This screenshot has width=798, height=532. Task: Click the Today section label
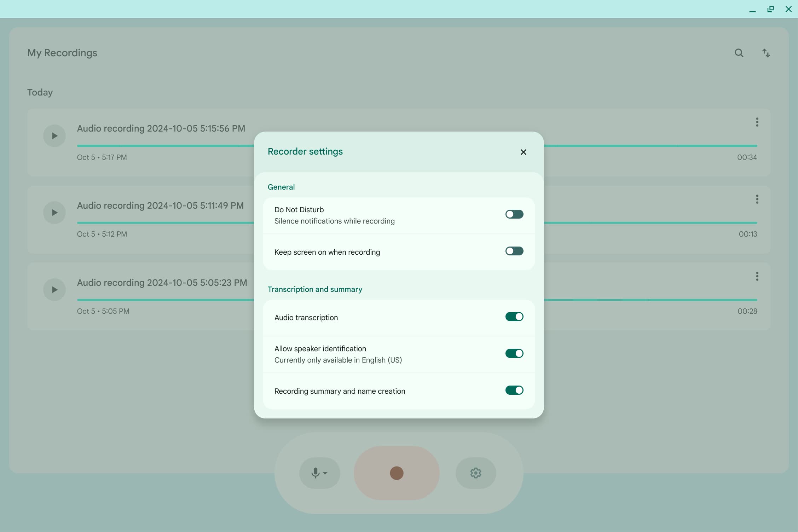click(40, 92)
